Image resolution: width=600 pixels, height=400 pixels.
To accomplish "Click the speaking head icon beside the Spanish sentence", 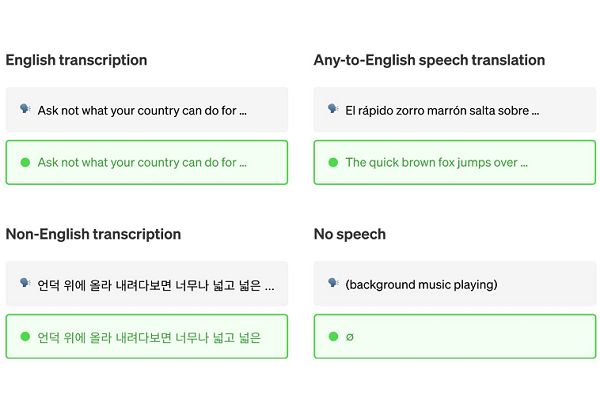I will coord(333,110).
